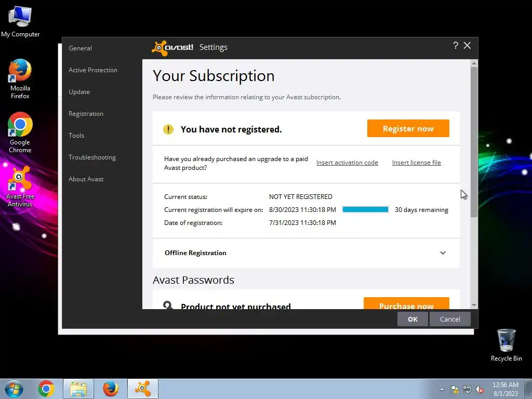Click the Register now button

408,128
